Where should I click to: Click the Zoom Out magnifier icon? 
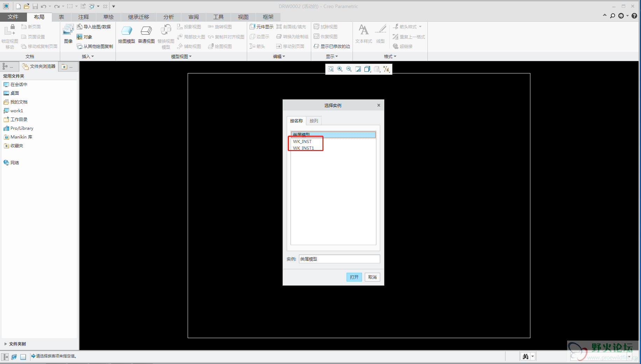click(x=349, y=69)
